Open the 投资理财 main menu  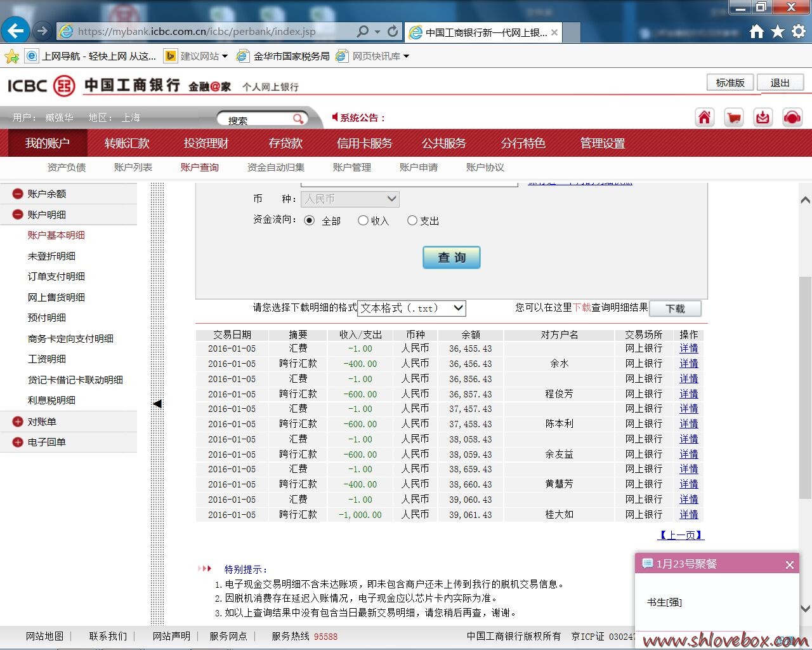(x=206, y=143)
